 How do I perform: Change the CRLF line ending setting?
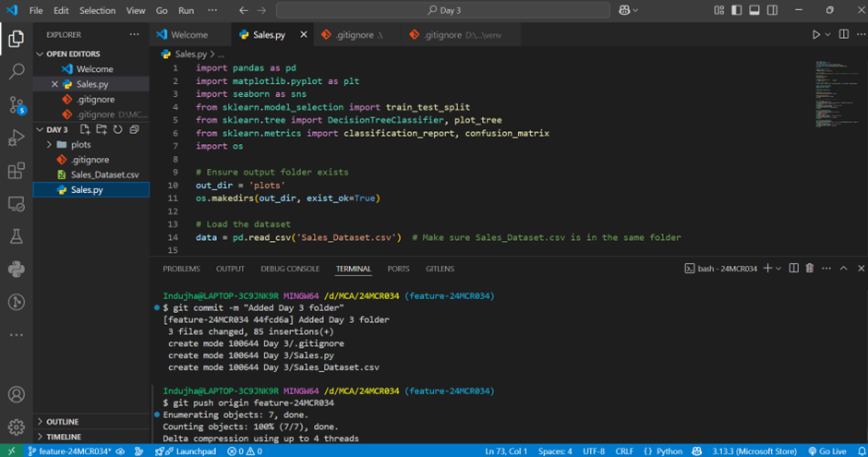(x=624, y=451)
